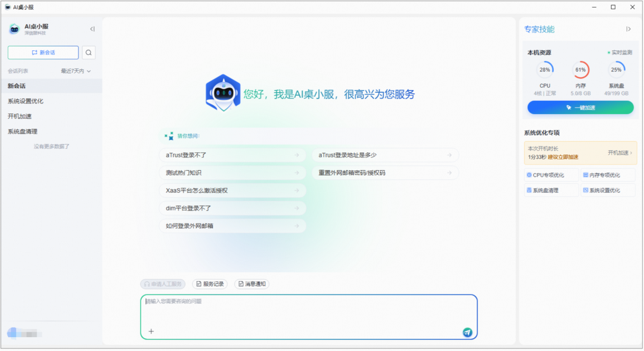Click the 49/199 GB disk value
This screenshot has width=644, height=351.
[x=616, y=94]
